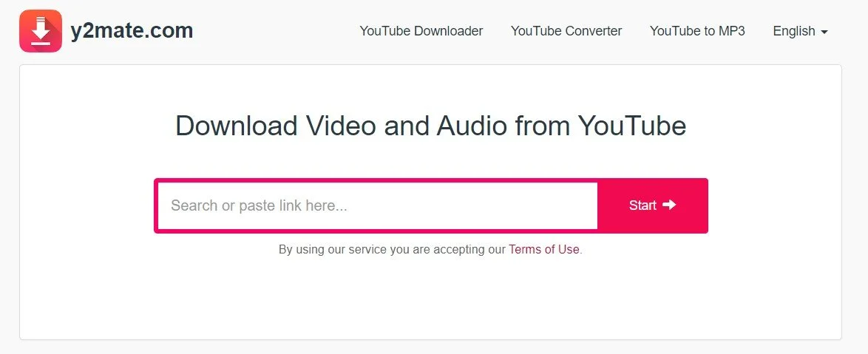
Task: Click the placeholder text 'Search or paste link here...'
Action: 259,205
